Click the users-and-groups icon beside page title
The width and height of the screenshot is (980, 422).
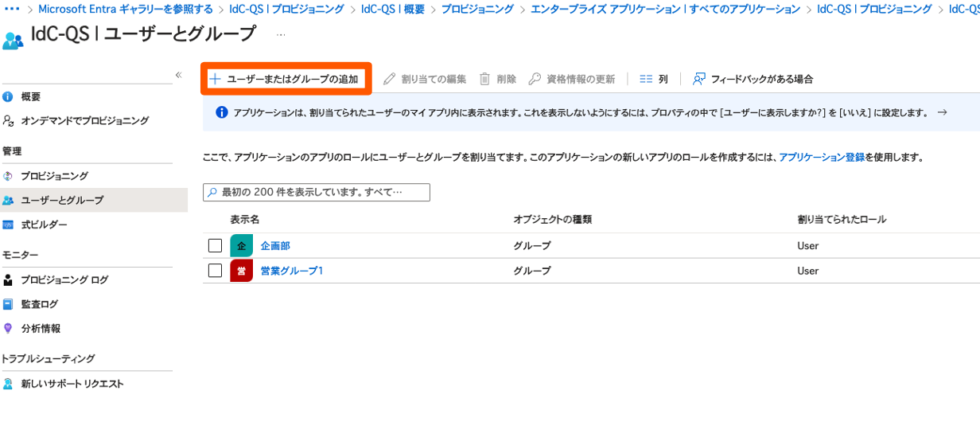point(13,40)
